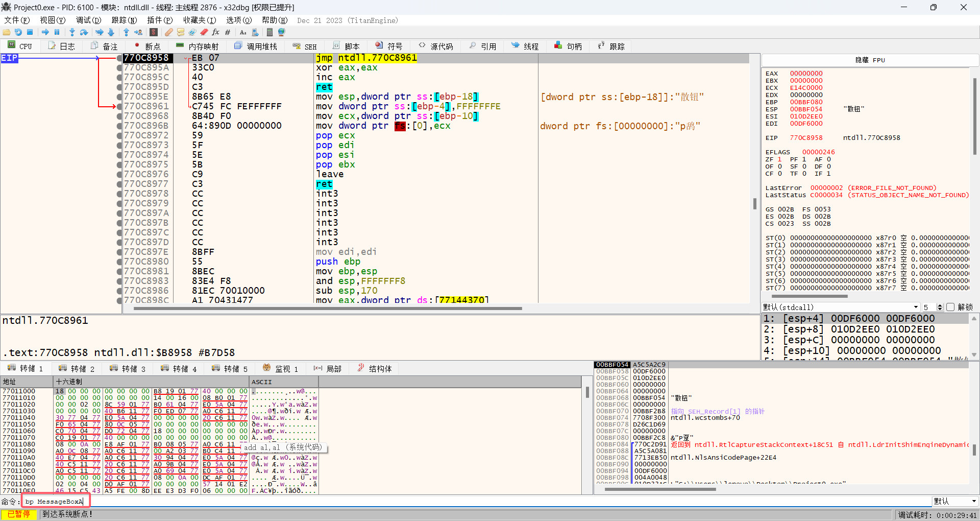Increase the argument count stepper
Screen dimensions: 980x521
point(940,305)
